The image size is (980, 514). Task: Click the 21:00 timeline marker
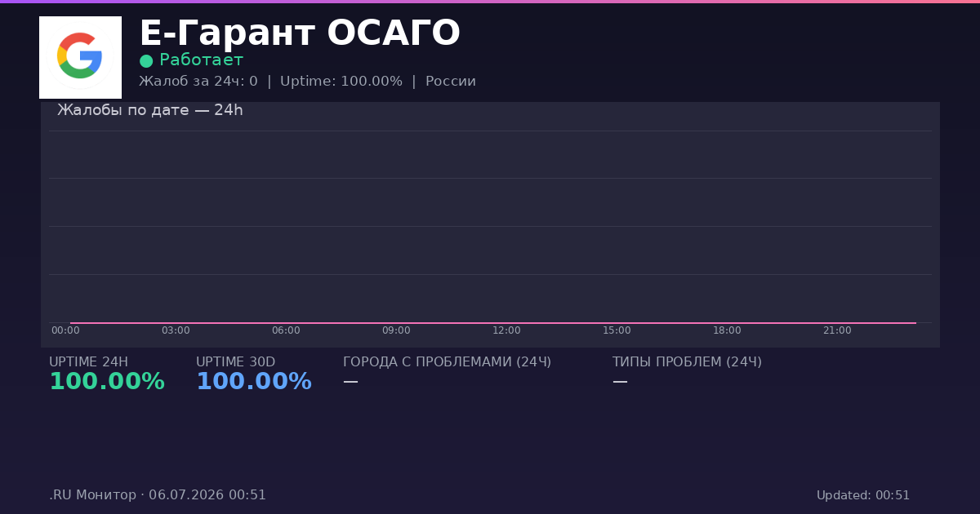(837, 330)
